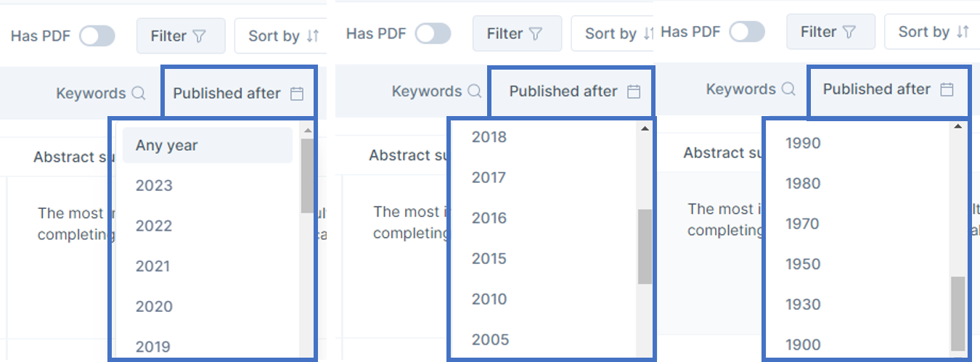This screenshot has height=362, width=980.
Task: Toggle the Has PDF switch in the leftmost panel
Action: 97,36
